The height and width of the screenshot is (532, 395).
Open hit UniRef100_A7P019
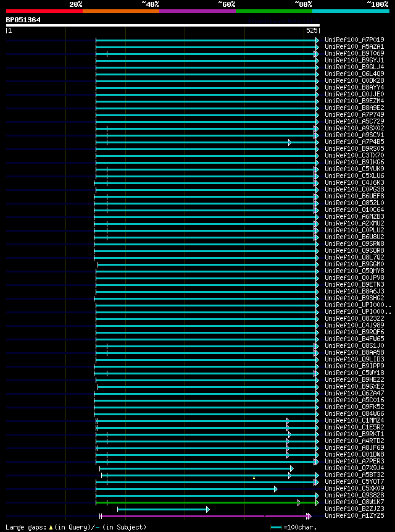point(354,40)
